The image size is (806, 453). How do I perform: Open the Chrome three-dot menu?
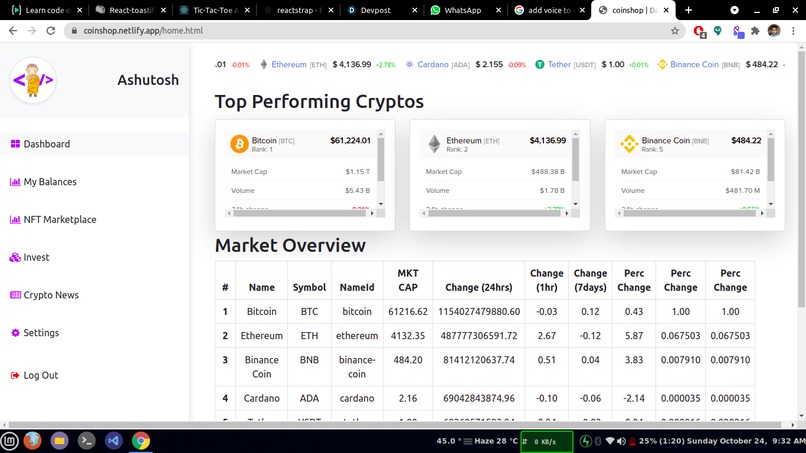point(793,31)
